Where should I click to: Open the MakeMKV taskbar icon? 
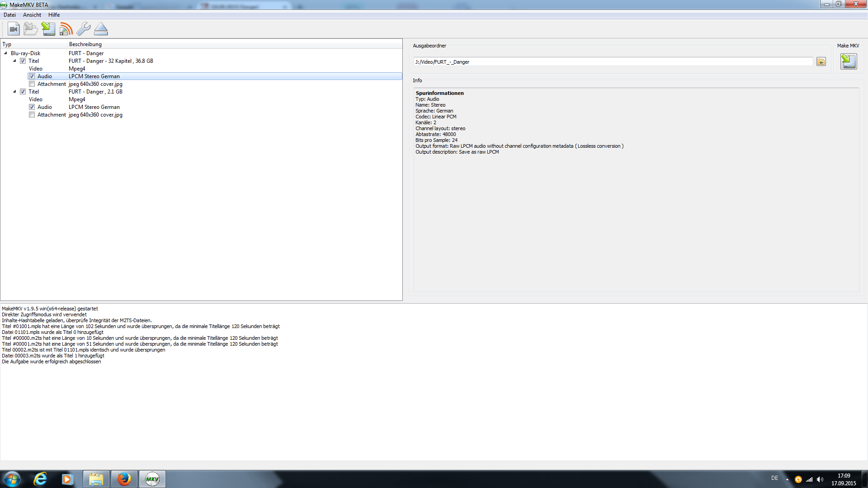(x=152, y=479)
